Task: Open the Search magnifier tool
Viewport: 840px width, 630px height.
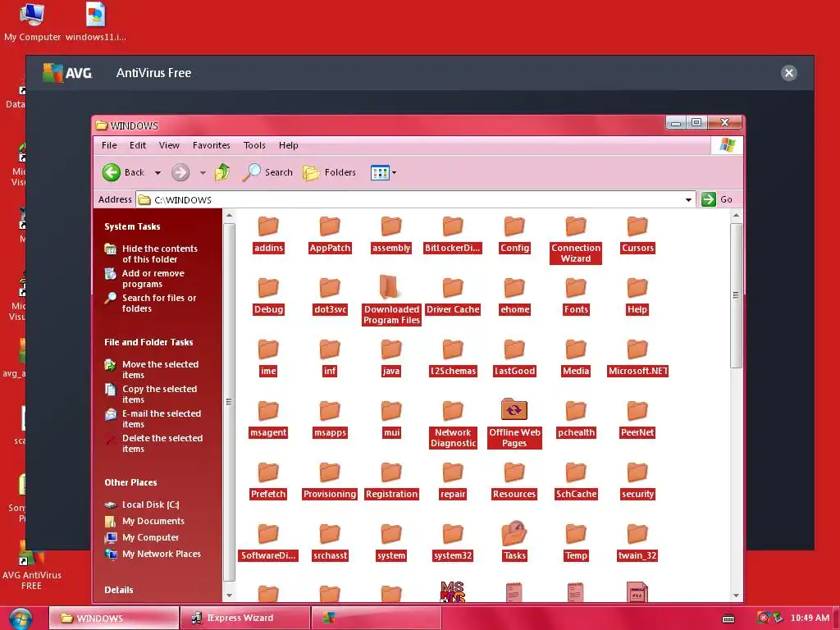Action: point(267,172)
